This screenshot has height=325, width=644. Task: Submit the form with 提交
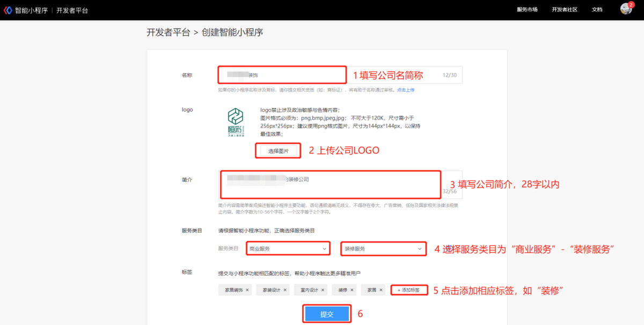pyautogui.click(x=327, y=314)
